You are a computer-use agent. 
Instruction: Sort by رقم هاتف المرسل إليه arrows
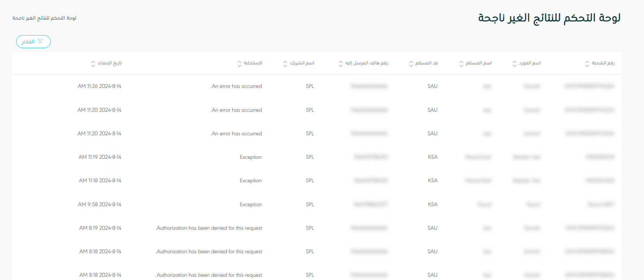[x=340, y=64]
